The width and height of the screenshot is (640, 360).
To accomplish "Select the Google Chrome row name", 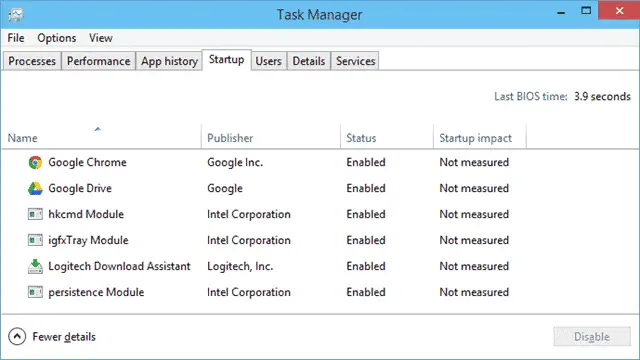I will [x=87, y=162].
